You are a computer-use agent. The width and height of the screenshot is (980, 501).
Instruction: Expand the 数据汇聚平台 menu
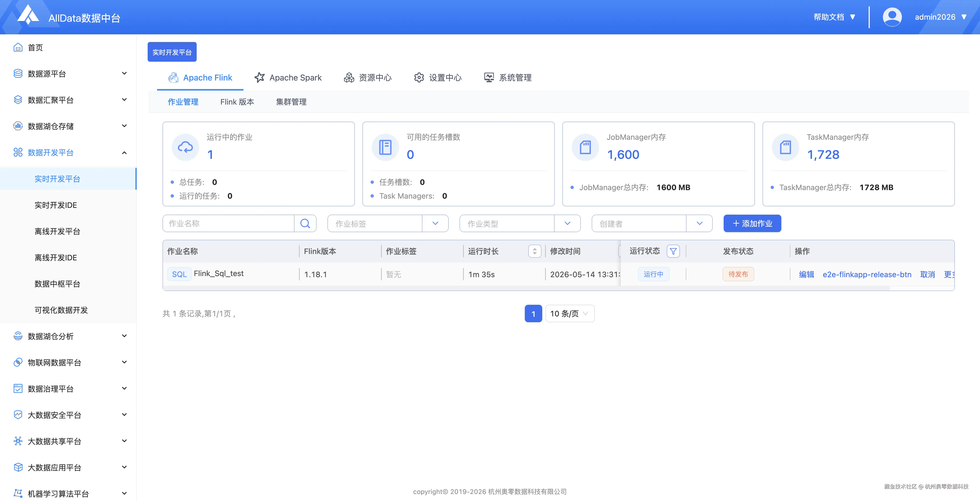pos(124,100)
